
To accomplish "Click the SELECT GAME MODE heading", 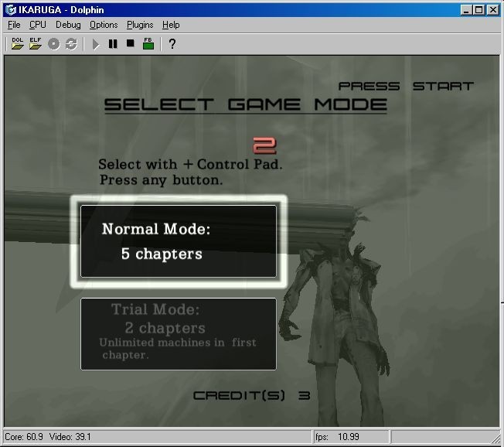I will click(246, 105).
